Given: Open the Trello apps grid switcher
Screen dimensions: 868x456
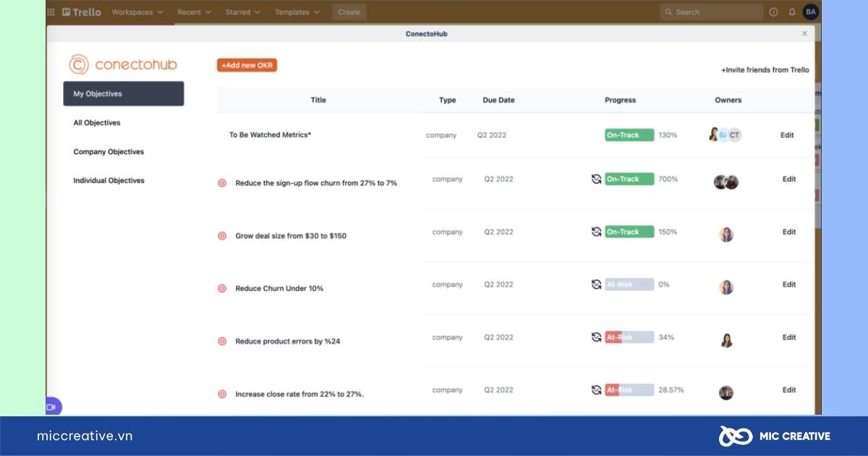Looking at the screenshot, I should (51, 12).
